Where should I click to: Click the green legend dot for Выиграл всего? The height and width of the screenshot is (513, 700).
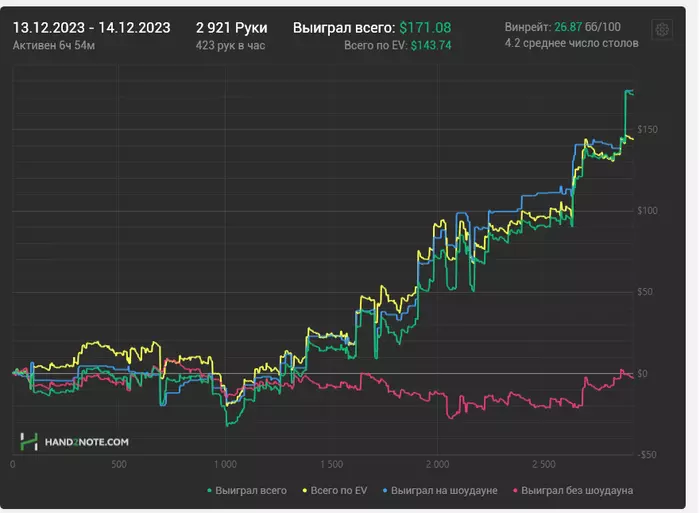pyautogui.click(x=209, y=491)
